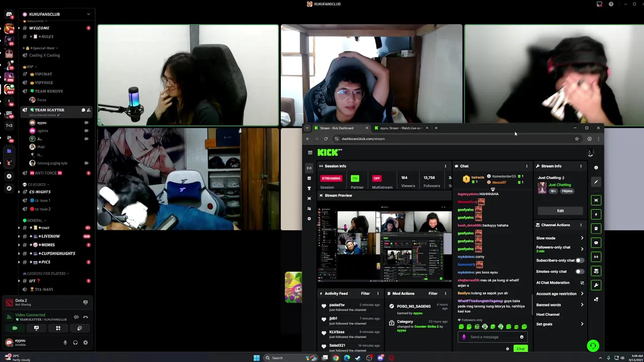The image size is (644, 362).
Task: Open Channel Actions options menu
Action: tap(581, 225)
